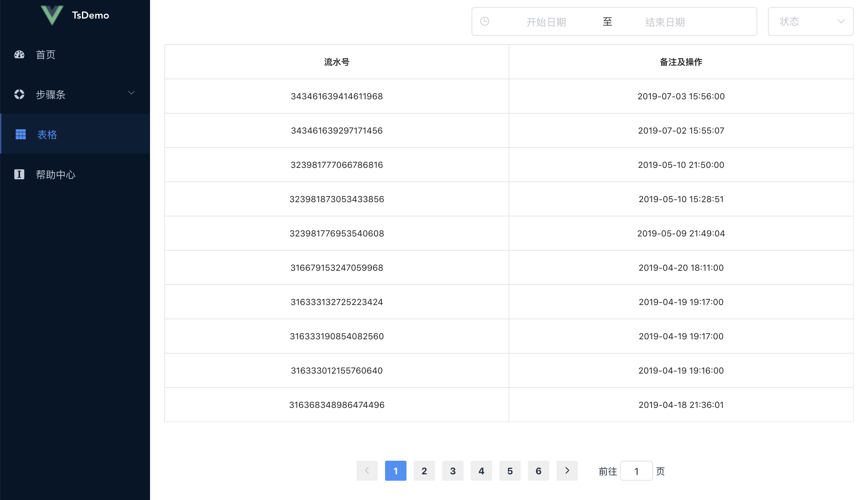Go to page 2
Viewport: 868px width, 500px height.
[x=424, y=471]
